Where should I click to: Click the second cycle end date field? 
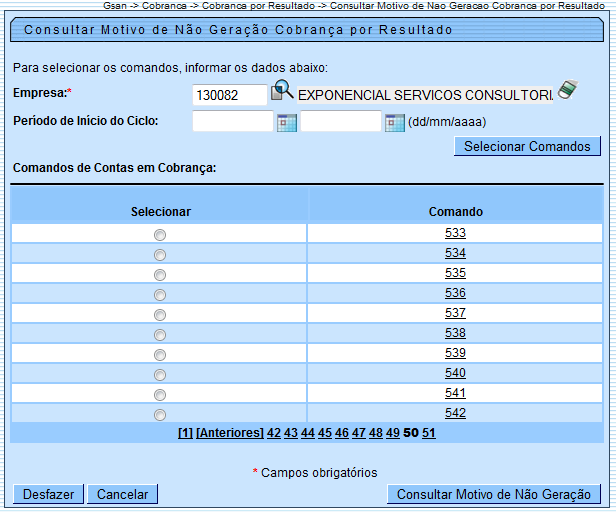341,122
